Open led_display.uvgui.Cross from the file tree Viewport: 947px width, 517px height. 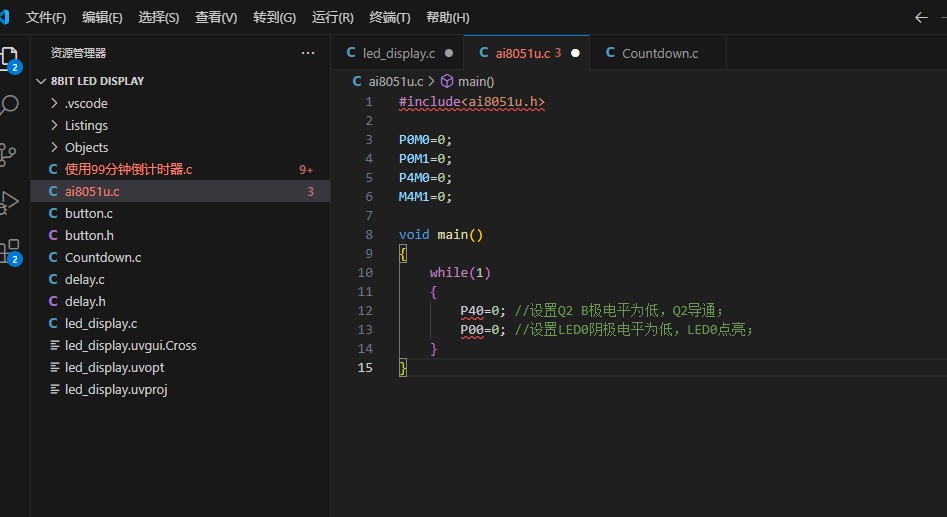coord(181,345)
